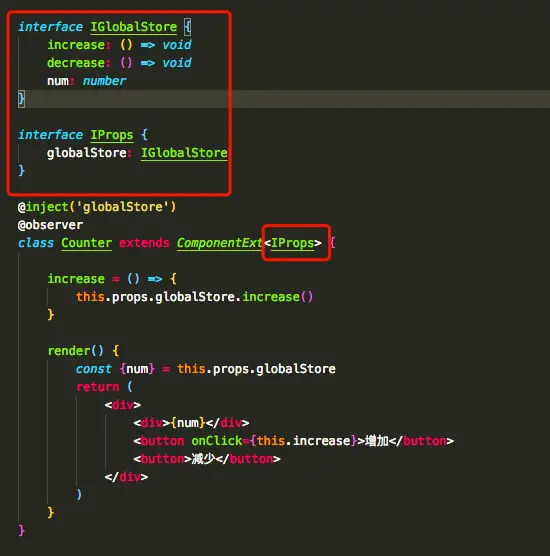Screen dimensions: 550x556
Task: Click the @observer decorator line
Action: pyautogui.click(x=50, y=225)
